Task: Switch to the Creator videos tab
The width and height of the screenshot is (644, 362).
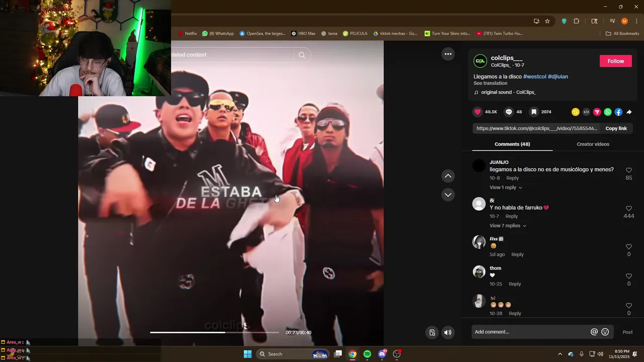Action: pos(593,144)
